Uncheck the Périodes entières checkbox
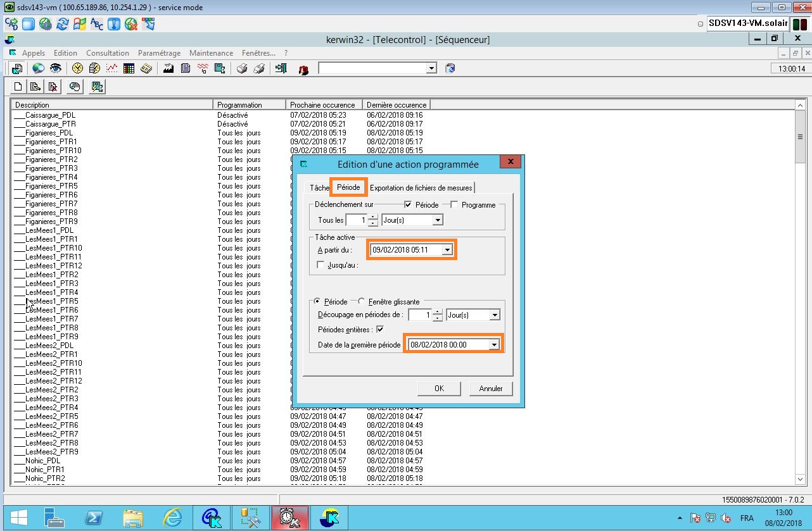The image size is (812, 531). point(380,329)
